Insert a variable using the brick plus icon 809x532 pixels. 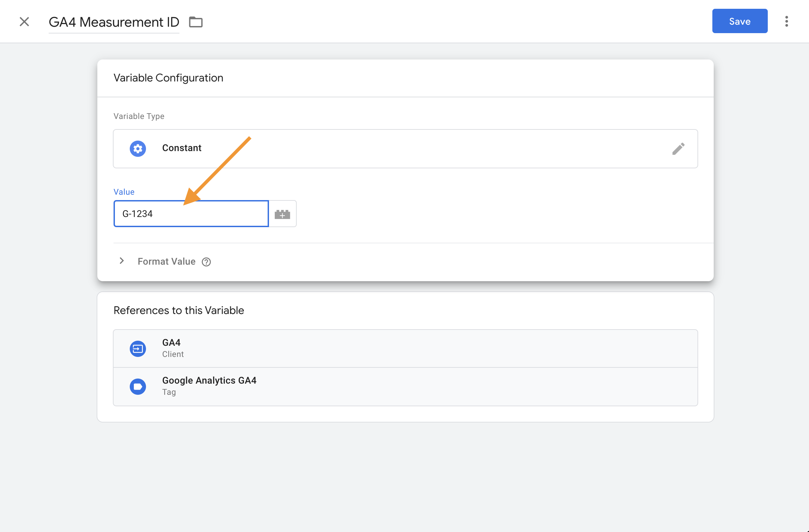click(x=282, y=214)
